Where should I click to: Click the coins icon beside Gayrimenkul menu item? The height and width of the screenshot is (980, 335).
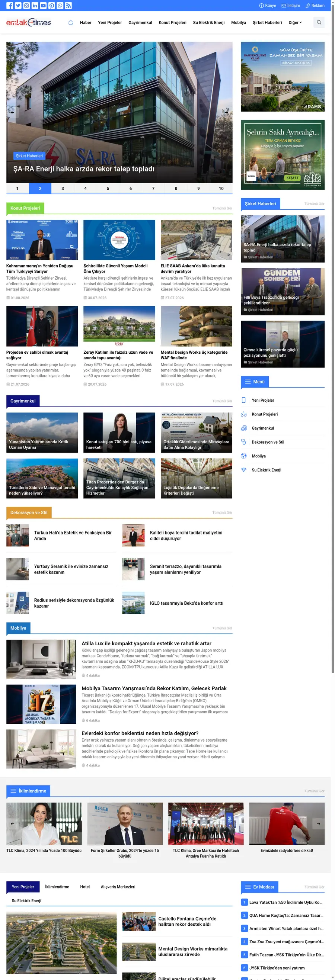pos(244,428)
